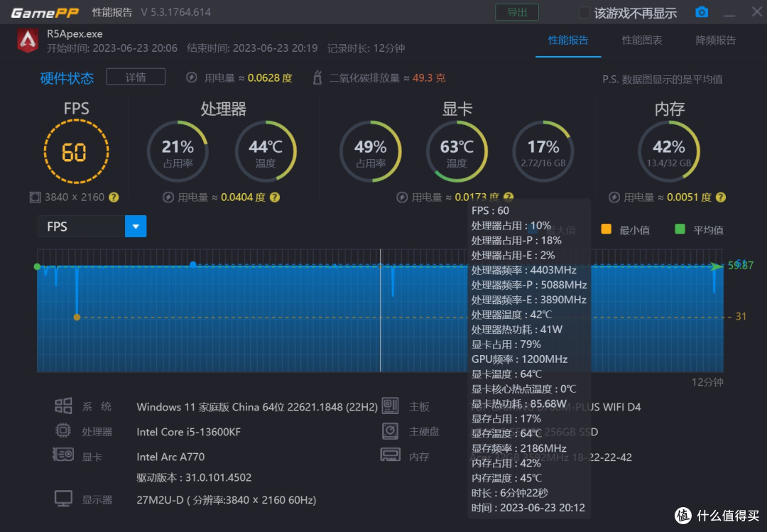Image resolution: width=767 pixels, height=532 pixels.
Task: Click the driver version 31.0.101.4502 text
Action: (194, 478)
